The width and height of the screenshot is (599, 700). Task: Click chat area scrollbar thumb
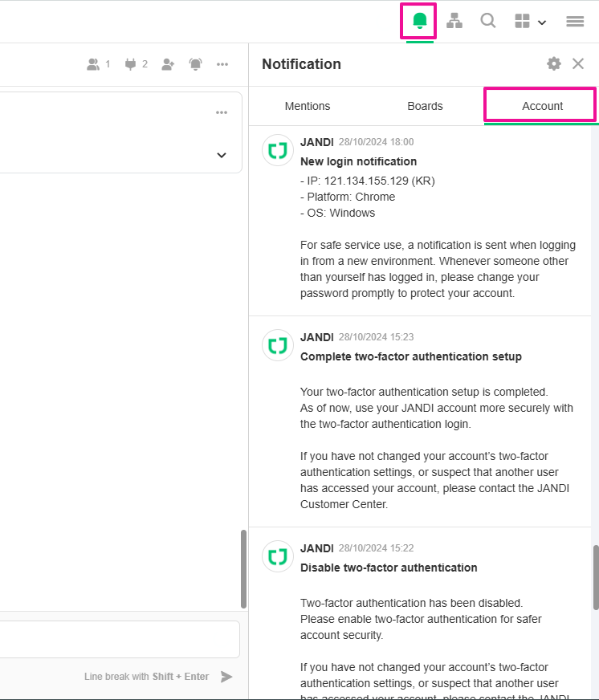[x=243, y=569]
